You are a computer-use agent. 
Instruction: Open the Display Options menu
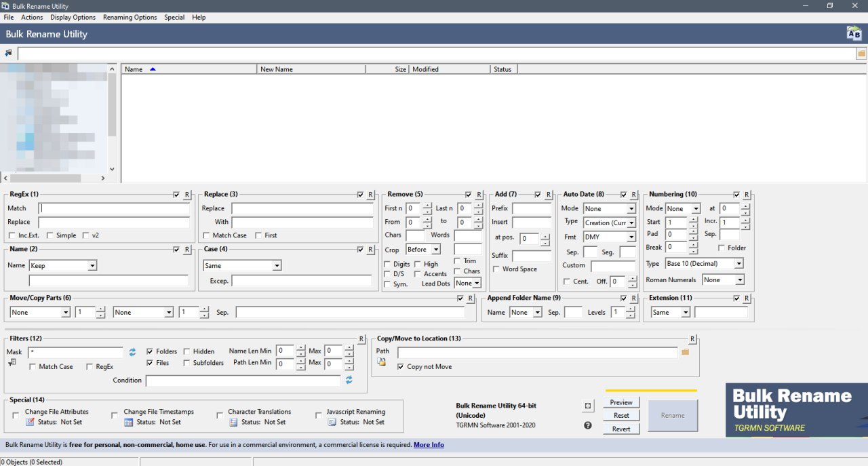click(x=73, y=18)
